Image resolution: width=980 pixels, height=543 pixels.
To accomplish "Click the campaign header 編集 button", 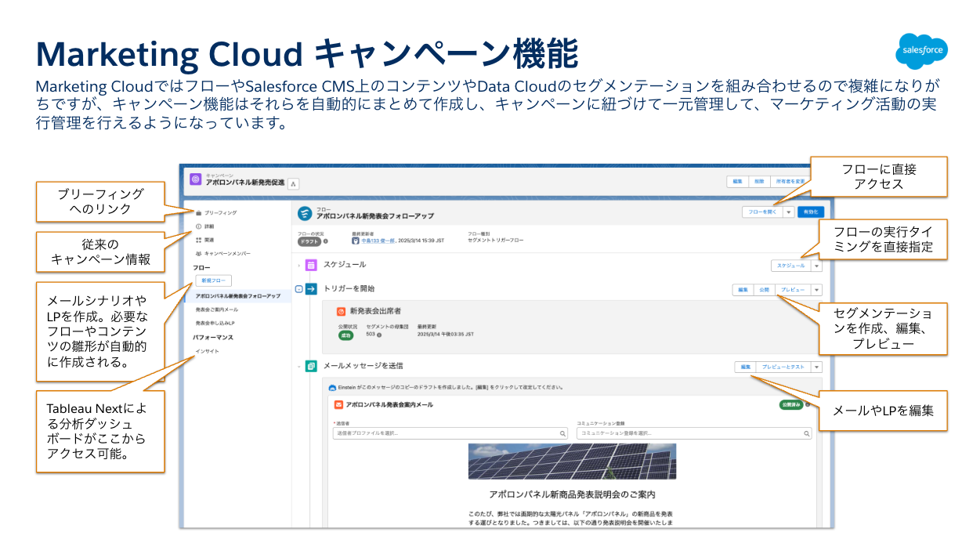I will [x=738, y=181].
